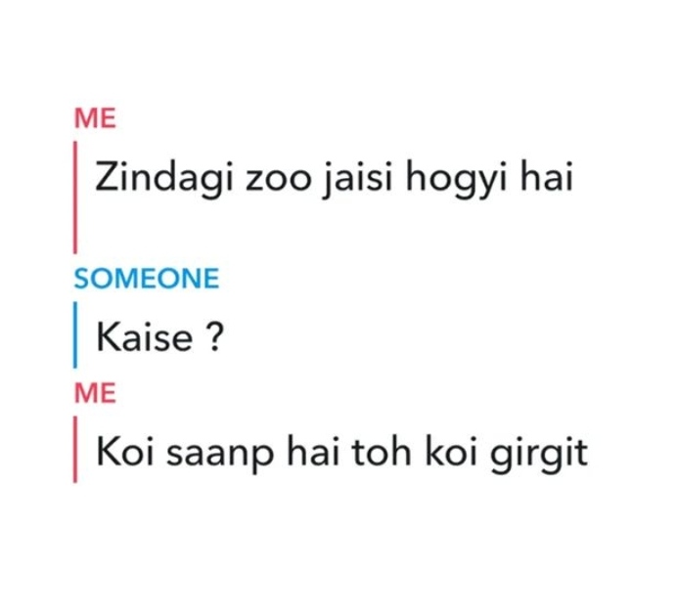Select the message "Koi saanp hai toh koi girgit"
Viewport: 676px width, 616px height.
[x=341, y=455]
